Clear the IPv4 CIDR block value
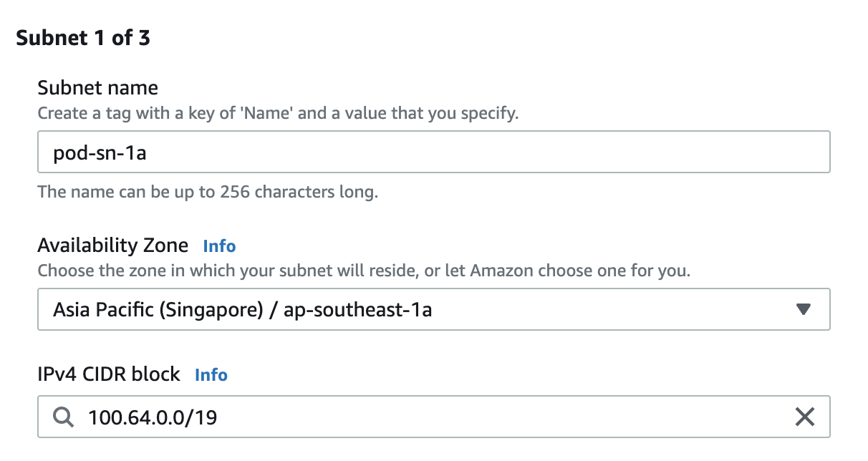Screen dimensions: 868x461 click(x=805, y=417)
